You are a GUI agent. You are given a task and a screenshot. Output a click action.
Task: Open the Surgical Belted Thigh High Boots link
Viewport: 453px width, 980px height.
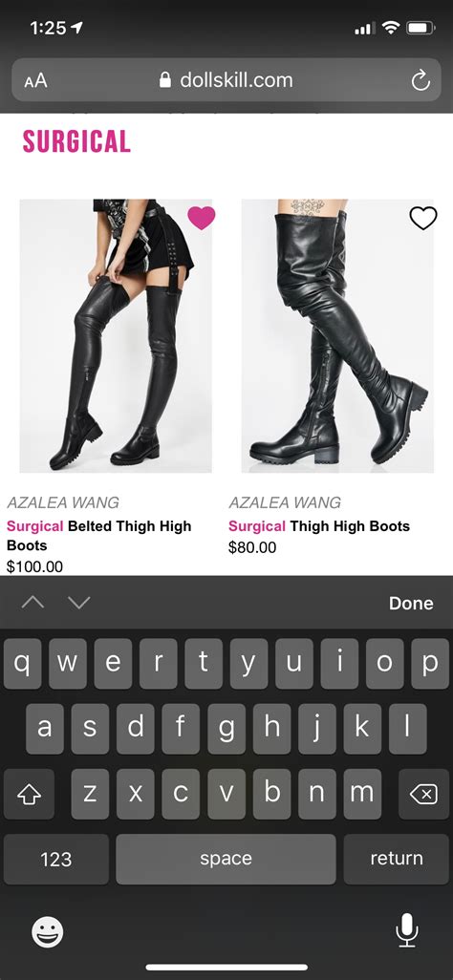(x=98, y=536)
